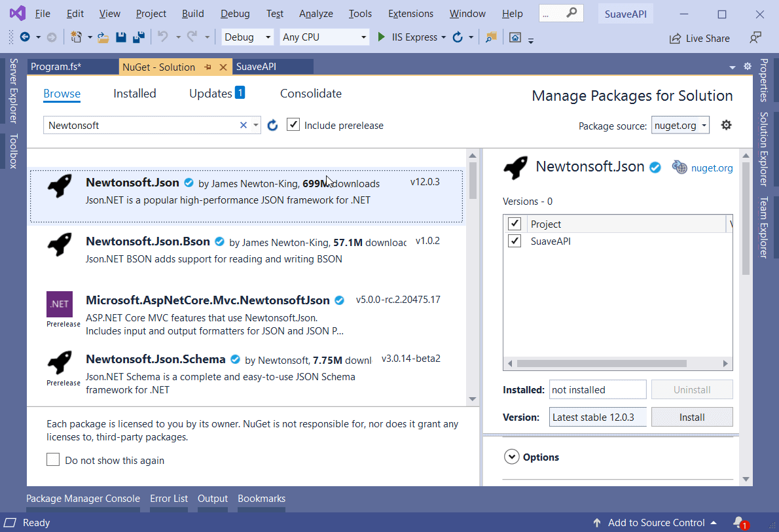Open the Package Manager Console panel
This screenshot has height=532, width=779.
click(83, 498)
